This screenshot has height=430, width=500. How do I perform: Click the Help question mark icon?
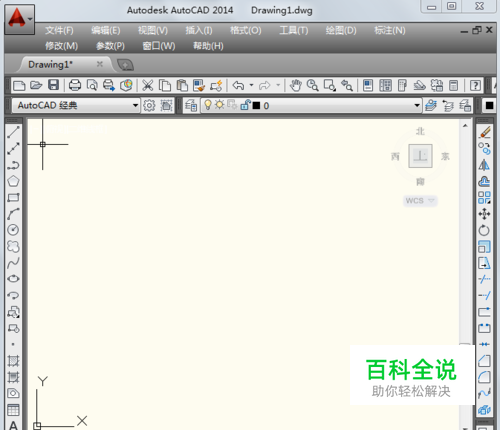click(475, 86)
